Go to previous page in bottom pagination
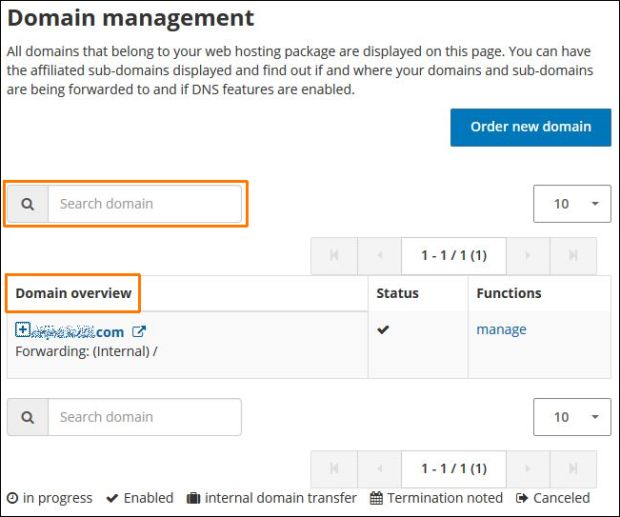Image resolution: width=620 pixels, height=517 pixels. tap(379, 468)
